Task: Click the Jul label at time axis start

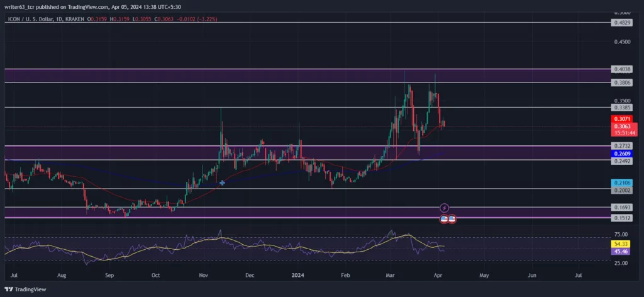Action: pos(13,274)
